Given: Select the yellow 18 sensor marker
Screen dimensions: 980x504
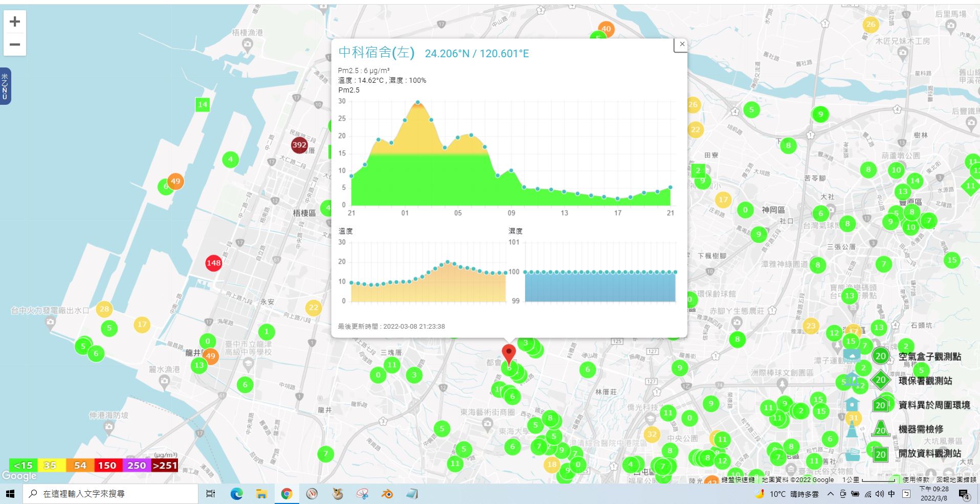Looking at the screenshot, I should 551,464.
